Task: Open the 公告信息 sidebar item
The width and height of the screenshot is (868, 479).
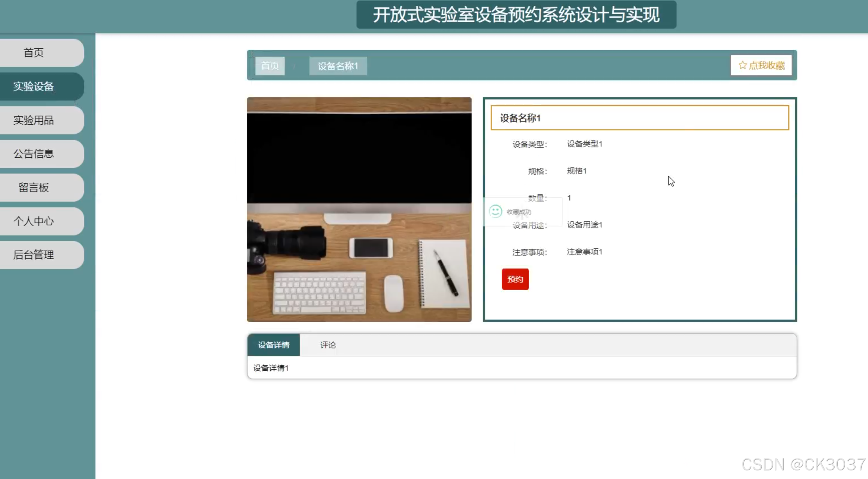Action: 34,154
